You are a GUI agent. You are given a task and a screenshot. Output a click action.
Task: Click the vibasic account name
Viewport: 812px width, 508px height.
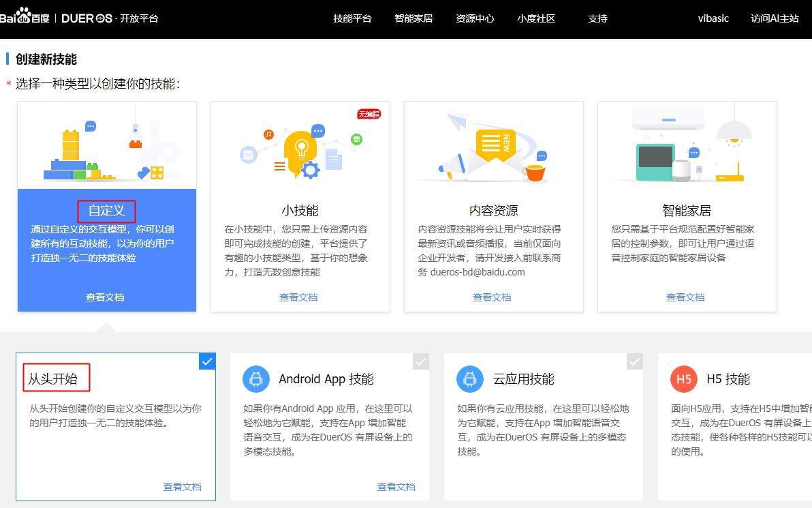[713, 18]
